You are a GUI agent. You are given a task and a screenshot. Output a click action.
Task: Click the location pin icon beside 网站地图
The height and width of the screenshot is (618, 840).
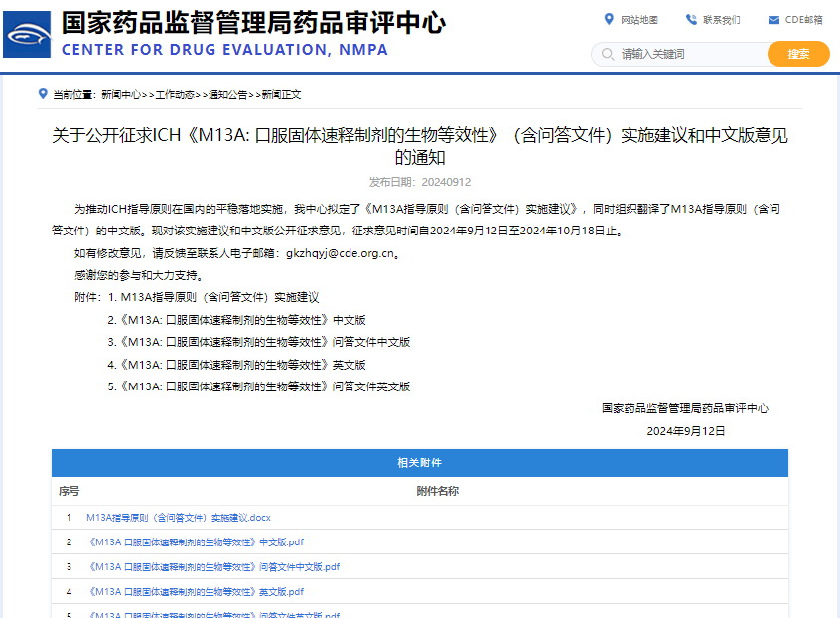pos(609,19)
